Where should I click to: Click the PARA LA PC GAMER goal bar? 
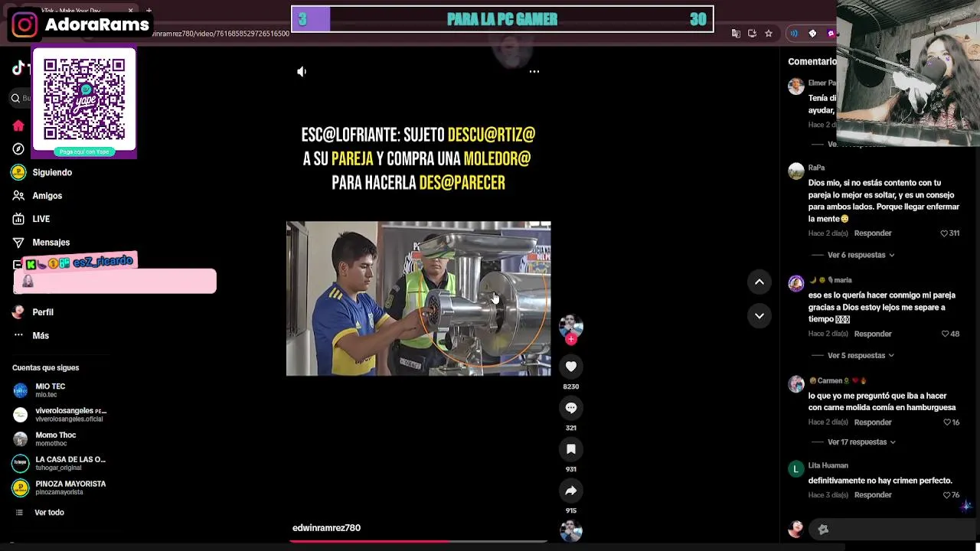pos(502,19)
